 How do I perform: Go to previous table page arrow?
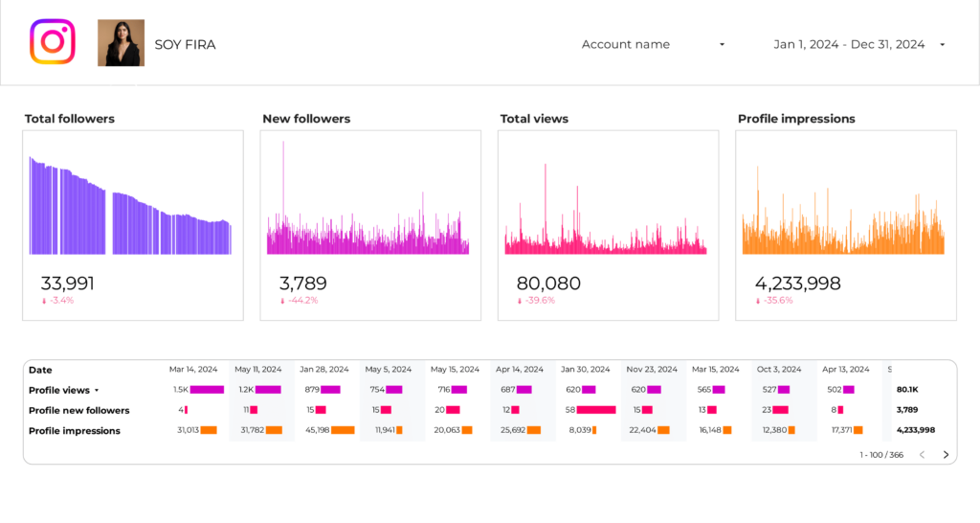pos(922,455)
